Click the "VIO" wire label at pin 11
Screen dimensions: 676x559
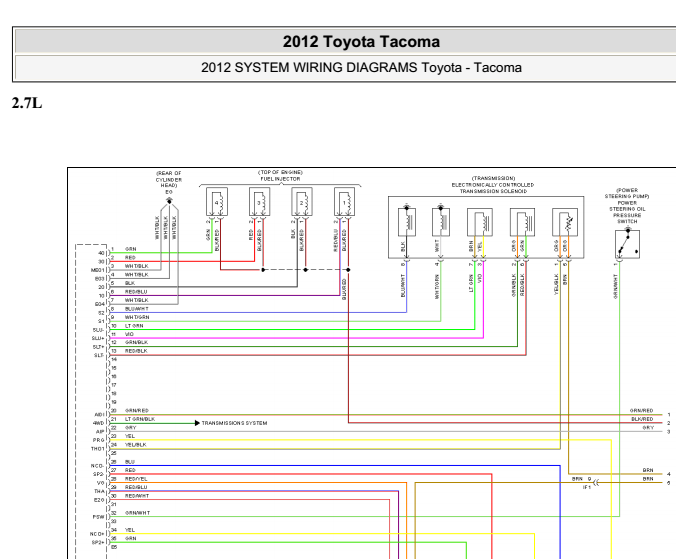(x=129, y=334)
